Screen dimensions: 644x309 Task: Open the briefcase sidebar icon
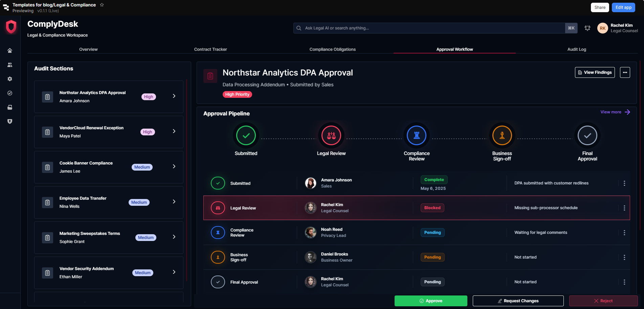click(10, 107)
